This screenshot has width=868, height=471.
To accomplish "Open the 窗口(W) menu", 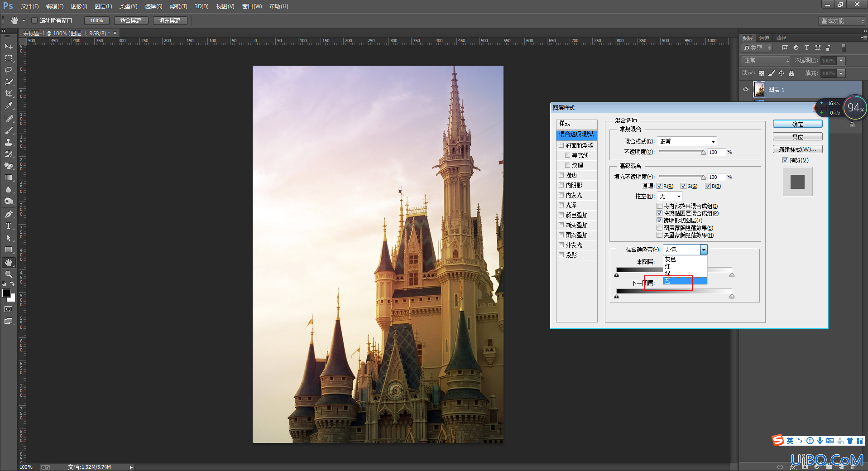I will [252, 6].
